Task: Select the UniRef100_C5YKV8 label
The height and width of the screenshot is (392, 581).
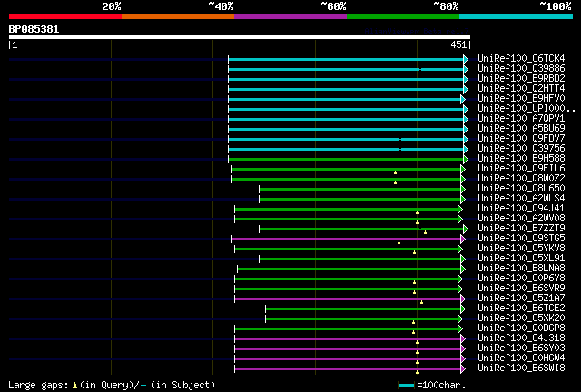Action: tap(521, 249)
